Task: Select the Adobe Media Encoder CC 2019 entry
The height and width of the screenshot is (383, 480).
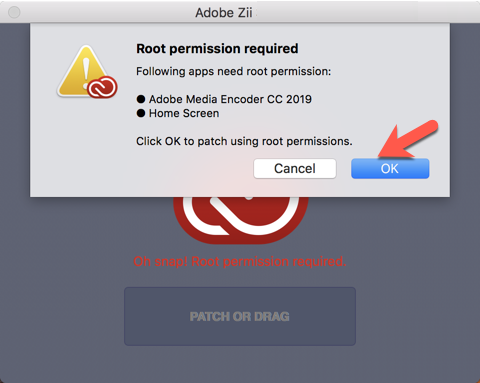Action: click(230, 99)
